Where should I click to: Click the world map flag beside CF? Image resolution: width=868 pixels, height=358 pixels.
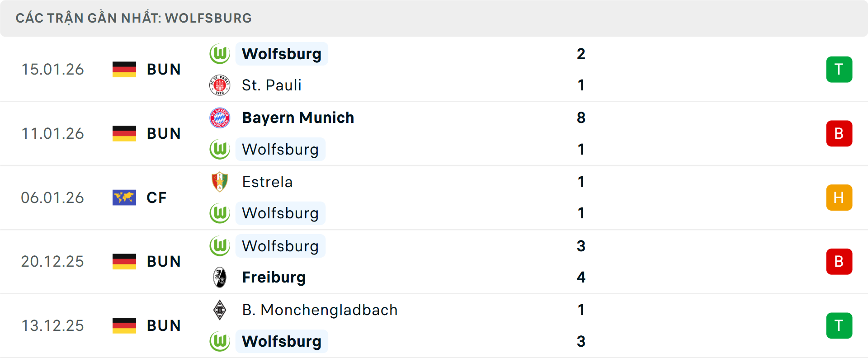coord(124,198)
